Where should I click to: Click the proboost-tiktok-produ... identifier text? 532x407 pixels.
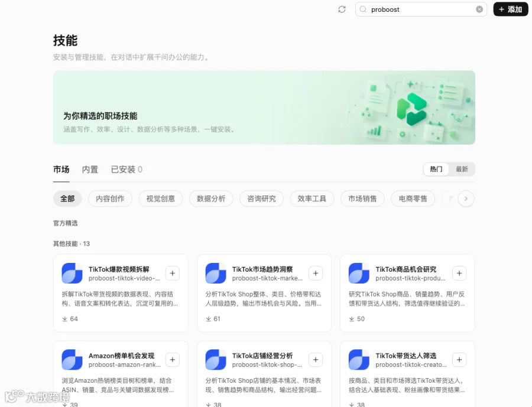coord(411,278)
